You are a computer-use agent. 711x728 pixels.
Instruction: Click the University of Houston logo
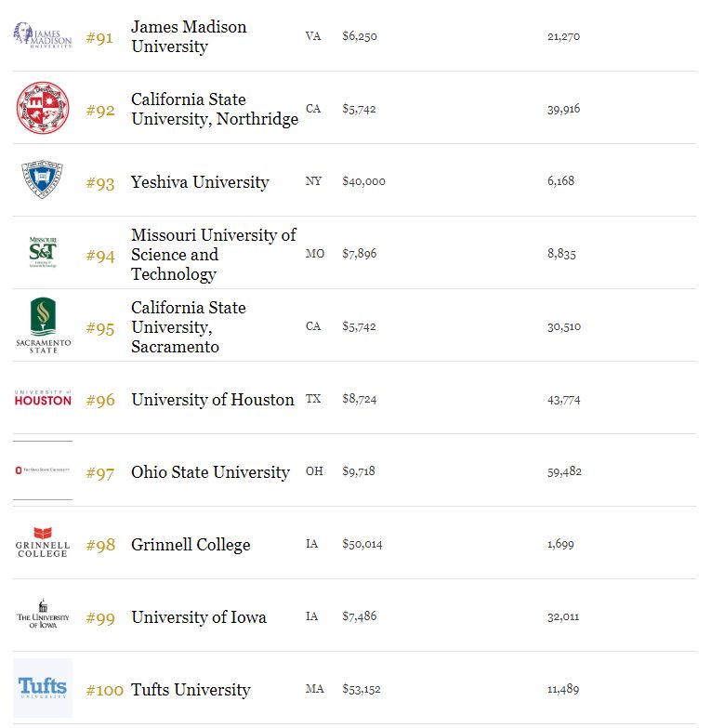(x=43, y=398)
